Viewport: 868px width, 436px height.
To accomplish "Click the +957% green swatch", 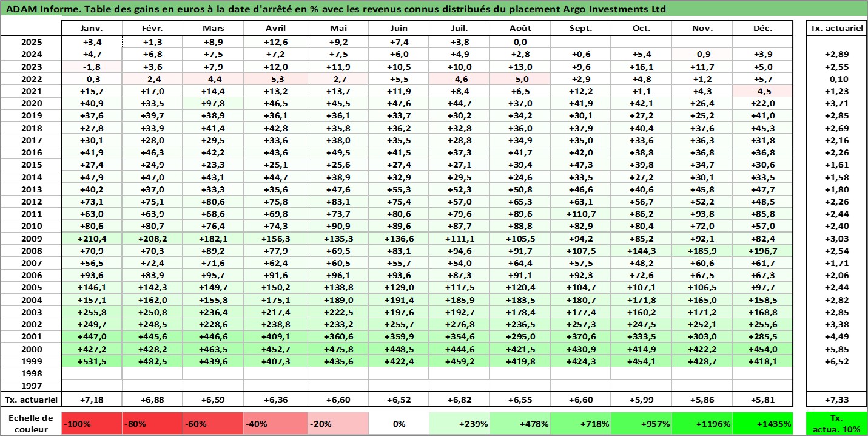I will click(x=641, y=424).
